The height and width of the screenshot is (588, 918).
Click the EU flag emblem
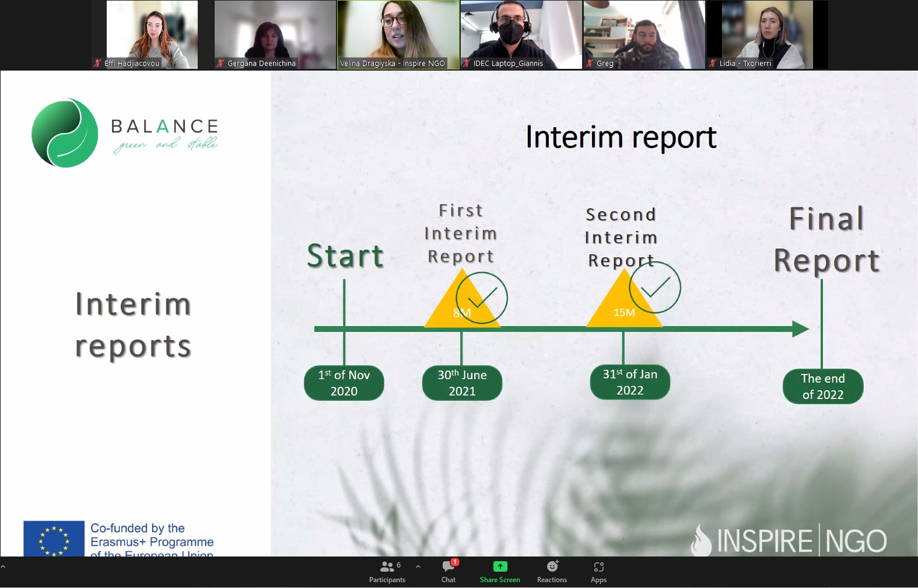(x=54, y=538)
